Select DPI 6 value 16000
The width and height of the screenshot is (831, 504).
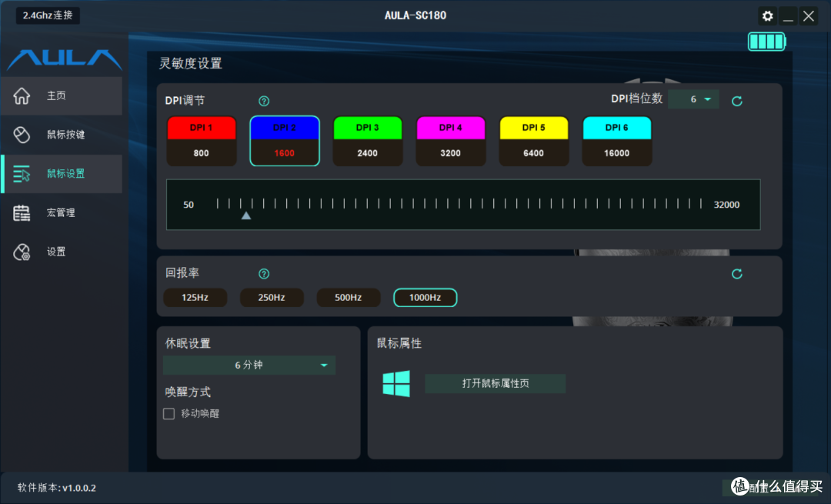point(617,153)
